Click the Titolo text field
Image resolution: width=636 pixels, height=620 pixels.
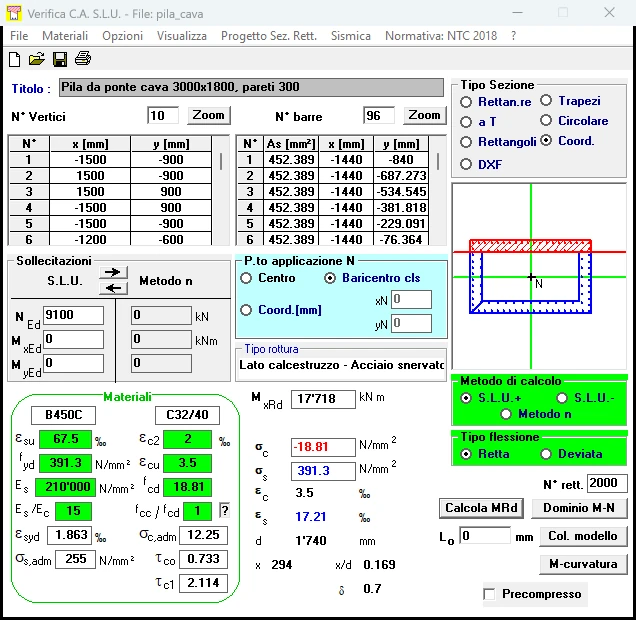point(251,87)
